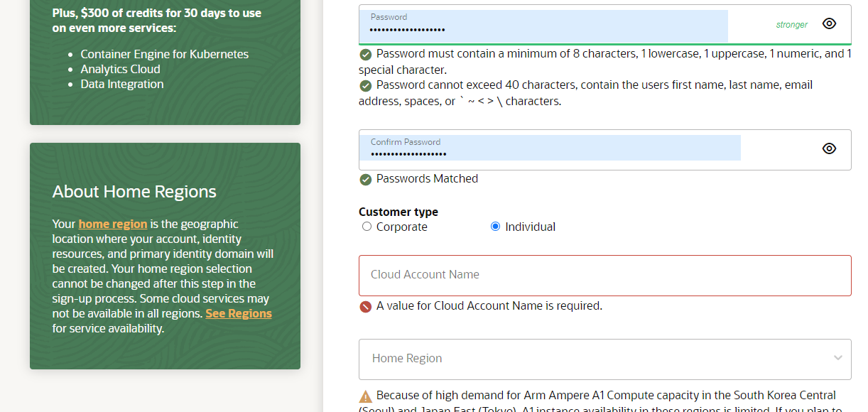The width and height of the screenshot is (868, 412).
Task: Click the eye icon in the Password row
Action: tap(829, 23)
